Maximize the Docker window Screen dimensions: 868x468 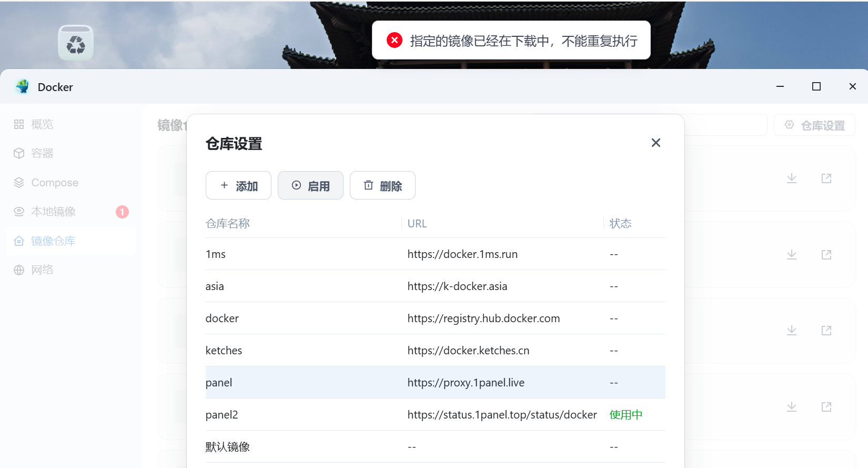816,86
